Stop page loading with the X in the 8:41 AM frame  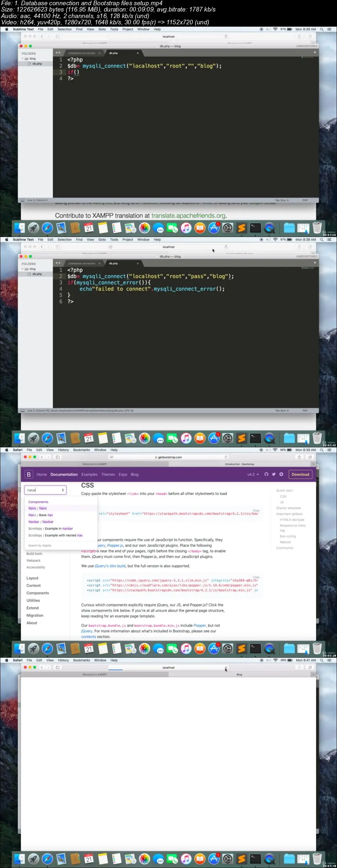pos(226,668)
